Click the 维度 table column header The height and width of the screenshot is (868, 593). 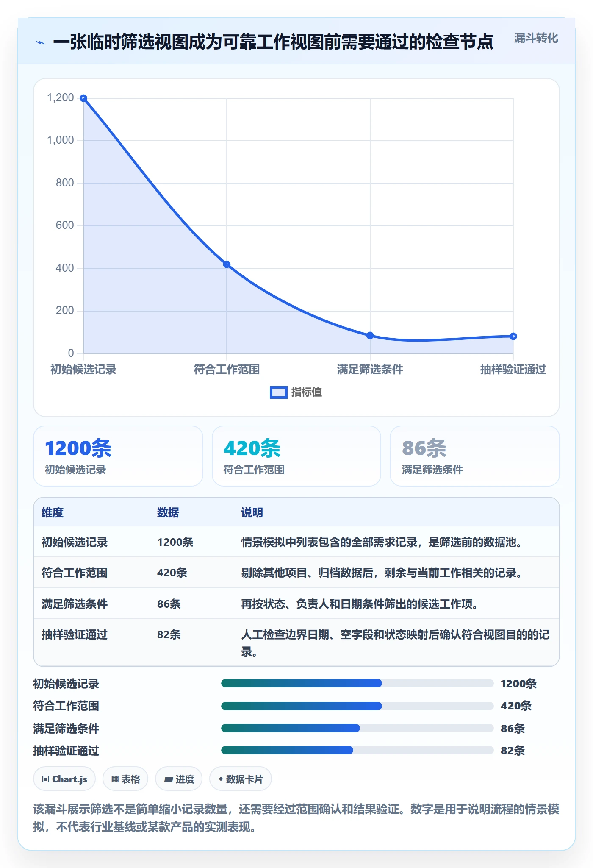pos(53,513)
